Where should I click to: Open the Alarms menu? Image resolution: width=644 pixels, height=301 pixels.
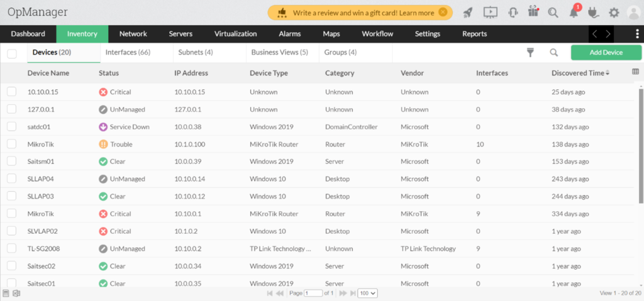coord(289,34)
